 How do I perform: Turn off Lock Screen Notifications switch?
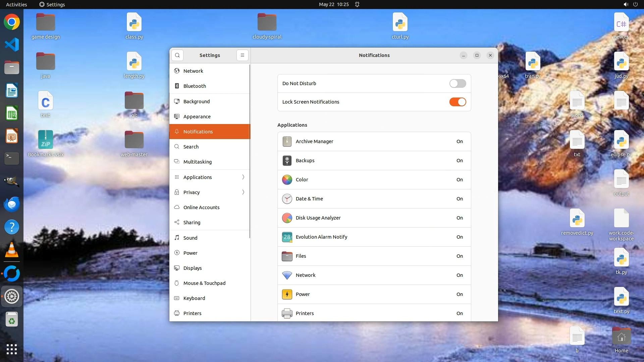458,102
